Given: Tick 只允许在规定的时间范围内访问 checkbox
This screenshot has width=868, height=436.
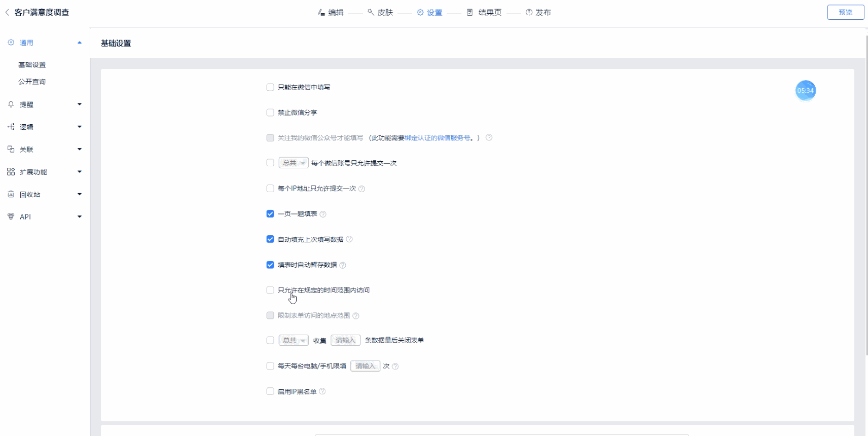Looking at the screenshot, I should click(270, 290).
